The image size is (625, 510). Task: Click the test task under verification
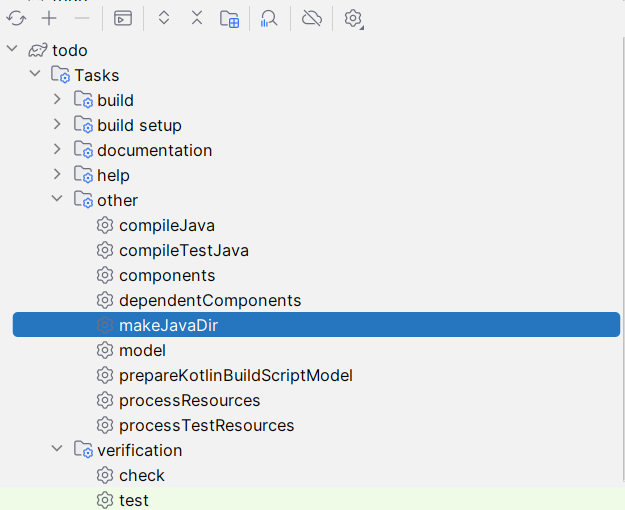click(x=133, y=500)
